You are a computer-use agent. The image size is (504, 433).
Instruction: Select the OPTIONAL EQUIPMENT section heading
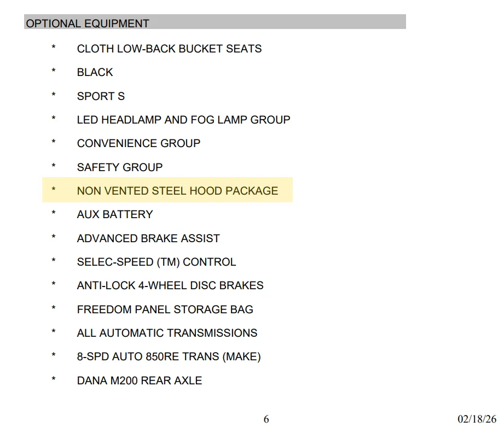(88, 24)
